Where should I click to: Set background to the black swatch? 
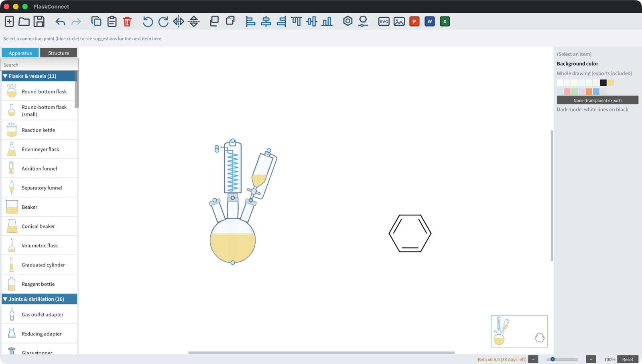pos(603,83)
